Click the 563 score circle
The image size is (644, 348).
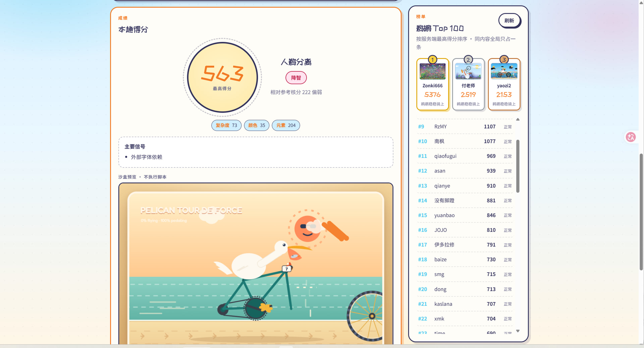(222, 77)
